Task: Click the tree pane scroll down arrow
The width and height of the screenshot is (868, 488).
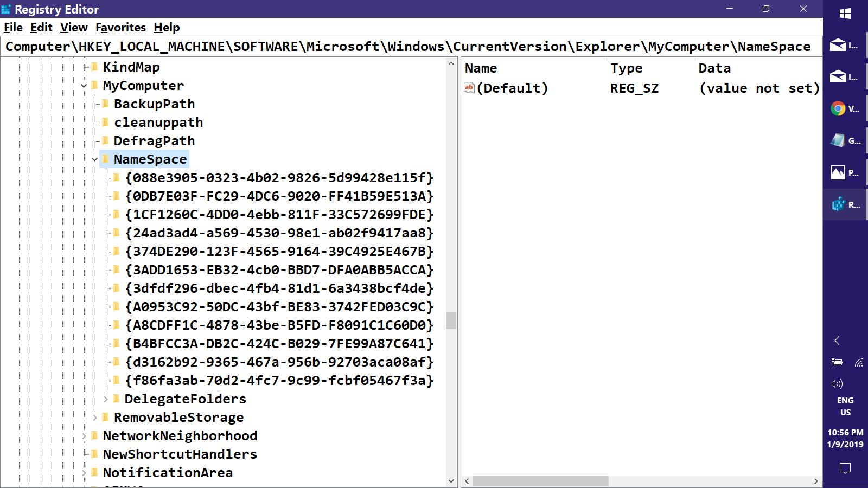Action: click(x=451, y=481)
